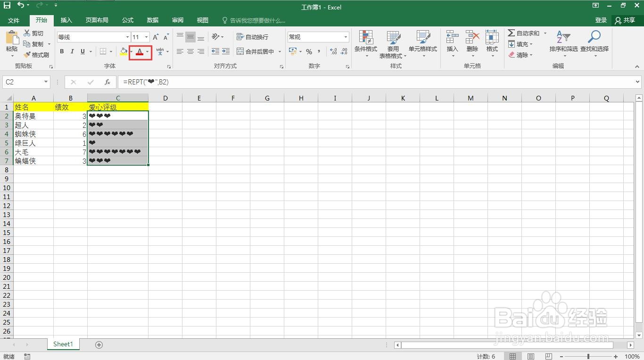
Task: Open Conditional Formatting (条件格式)
Action: tap(366, 43)
